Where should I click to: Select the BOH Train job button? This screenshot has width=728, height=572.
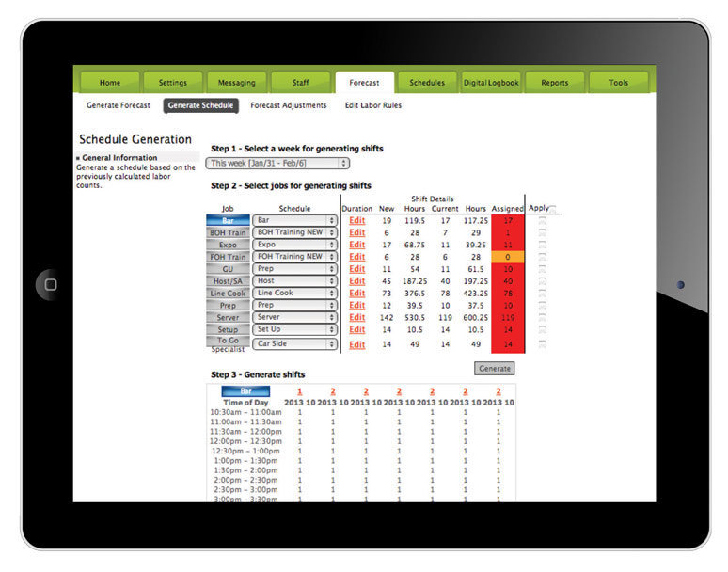(x=228, y=232)
